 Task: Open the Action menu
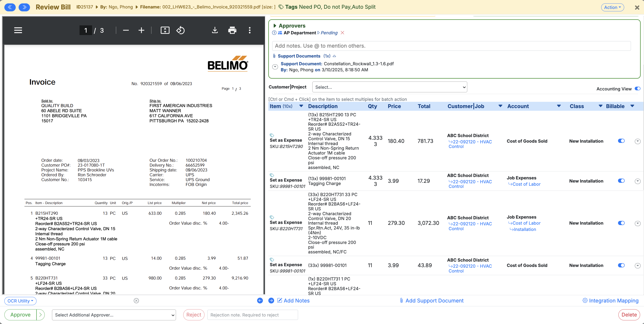click(x=612, y=7)
